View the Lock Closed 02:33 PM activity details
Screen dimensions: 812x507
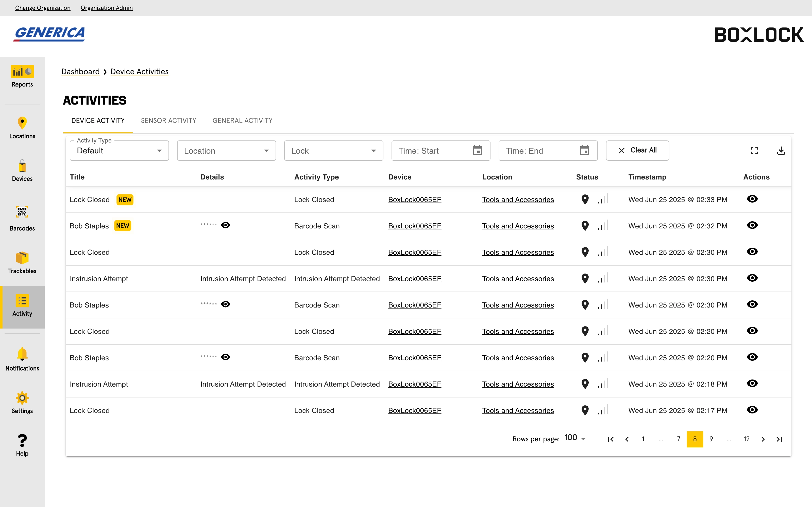[x=752, y=199]
